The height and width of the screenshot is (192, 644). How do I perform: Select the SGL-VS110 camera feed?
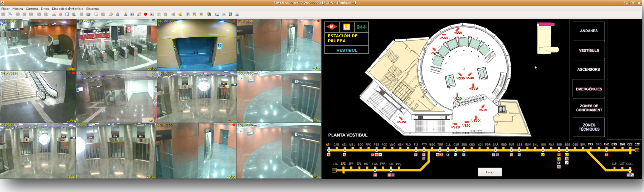click(117, 45)
